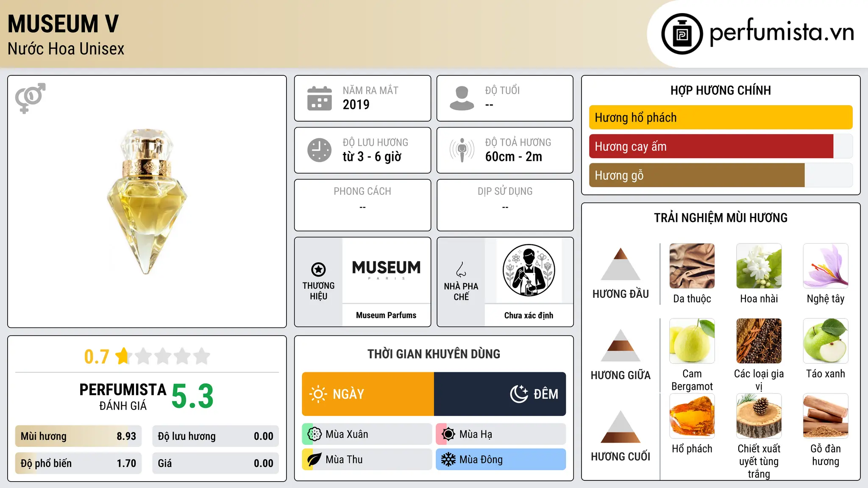Click the moon icon in the Đêm bar

pos(519,394)
